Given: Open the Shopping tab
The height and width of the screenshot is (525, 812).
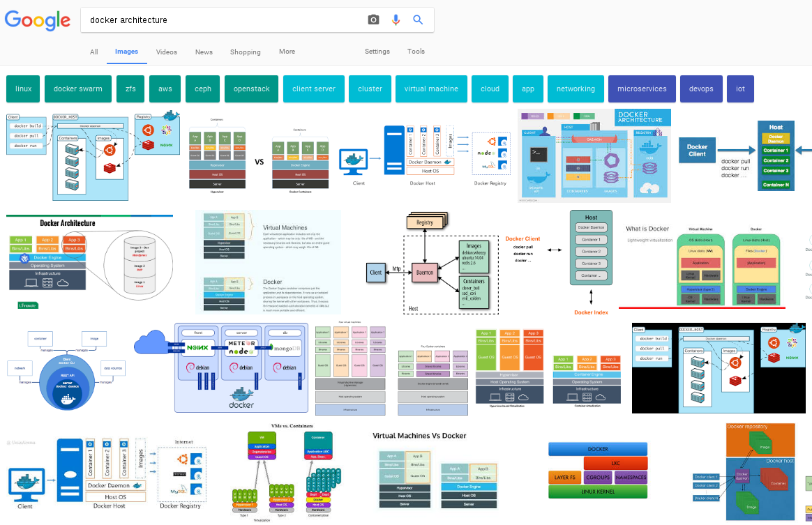Looking at the screenshot, I should (x=245, y=52).
